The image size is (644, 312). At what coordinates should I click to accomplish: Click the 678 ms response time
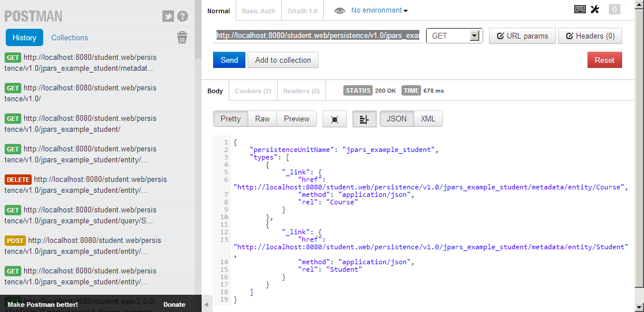tap(433, 91)
